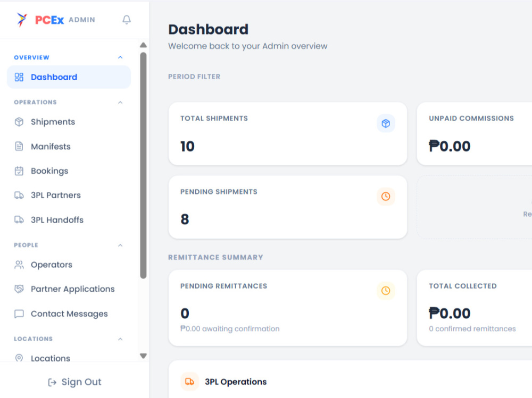Click the Sign Out button
The height and width of the screenshot is (398, 532).
[74, 382]
